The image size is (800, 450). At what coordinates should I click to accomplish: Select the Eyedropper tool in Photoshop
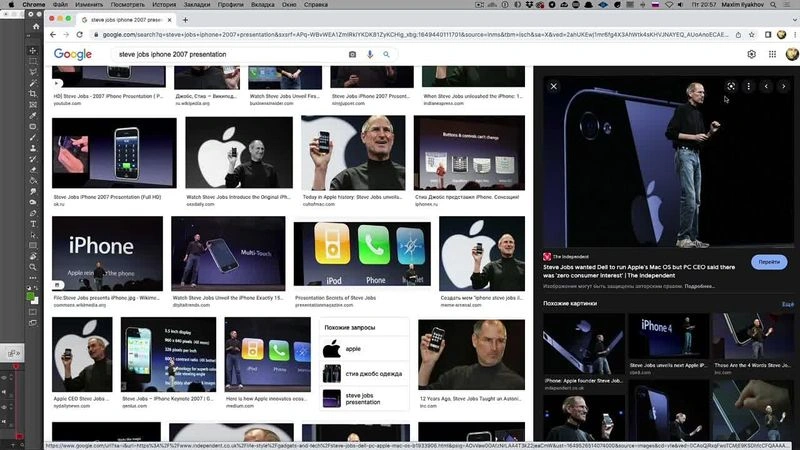[33, 116]
